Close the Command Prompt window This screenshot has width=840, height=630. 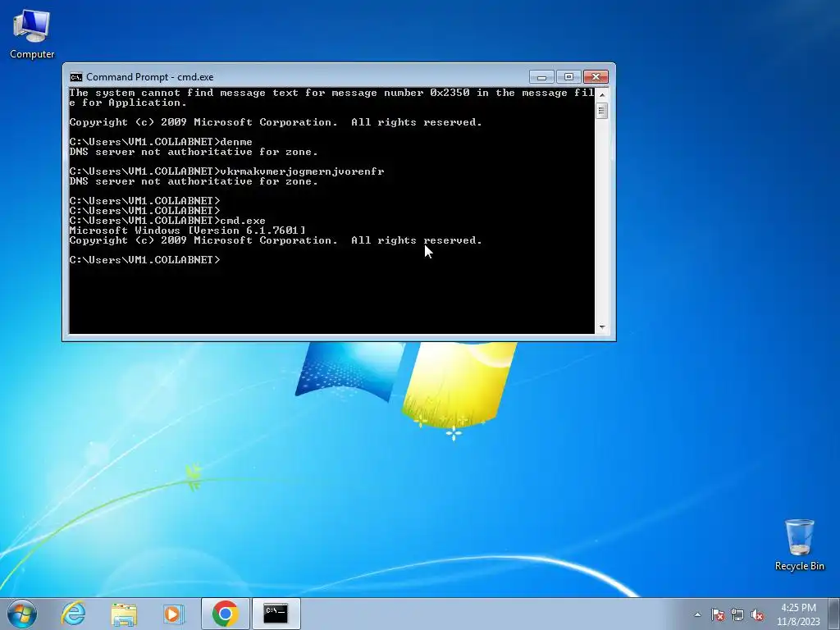(x=596, y=77)
